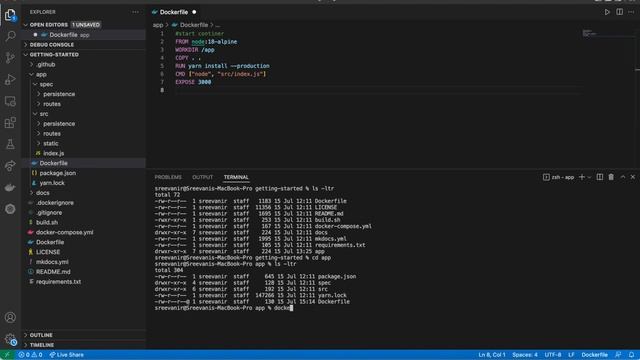The height and width of the screenshot is (360, 640).
Task: Open the Explorer view in activity bar
Action: [10, 15]
